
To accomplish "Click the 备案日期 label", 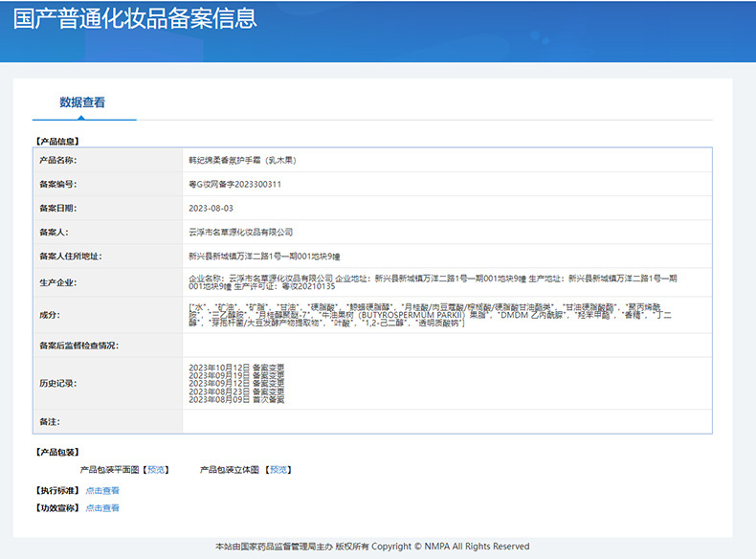I will 57,209.
